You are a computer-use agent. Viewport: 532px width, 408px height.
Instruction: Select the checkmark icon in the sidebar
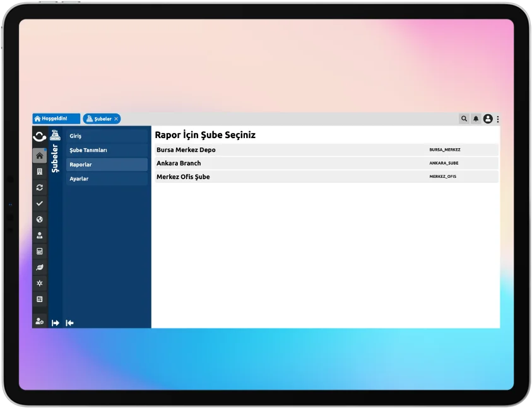tap(40, 203)
